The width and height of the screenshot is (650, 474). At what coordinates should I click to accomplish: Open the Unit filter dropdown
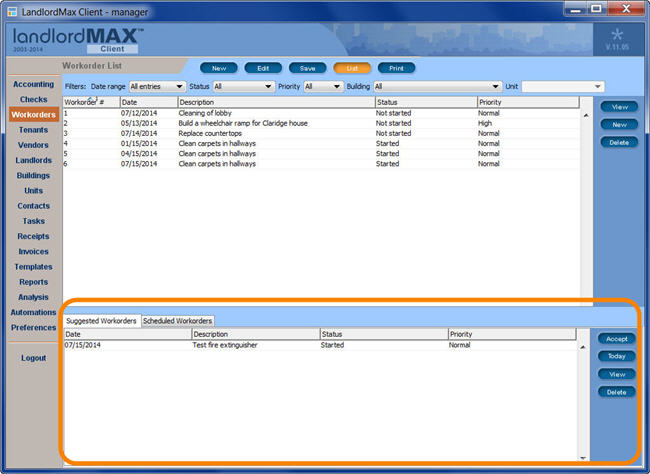coord(563,86)
